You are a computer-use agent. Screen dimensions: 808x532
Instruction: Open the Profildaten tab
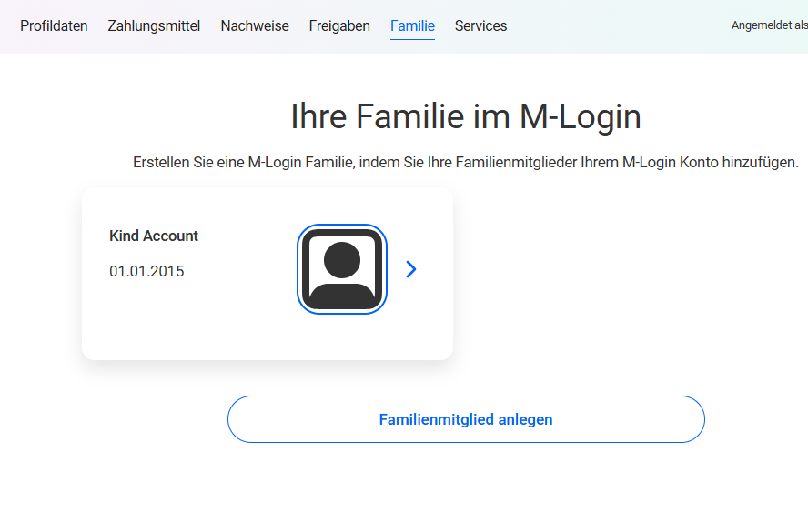click(x=54, y=26)
